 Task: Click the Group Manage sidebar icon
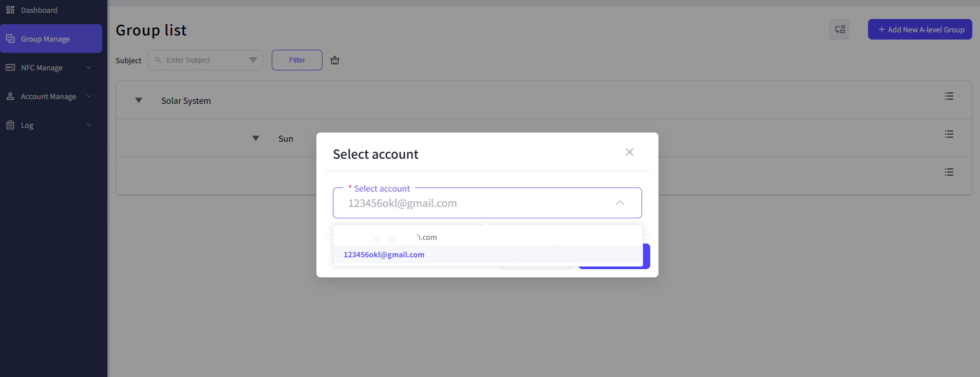pos(10,39)
